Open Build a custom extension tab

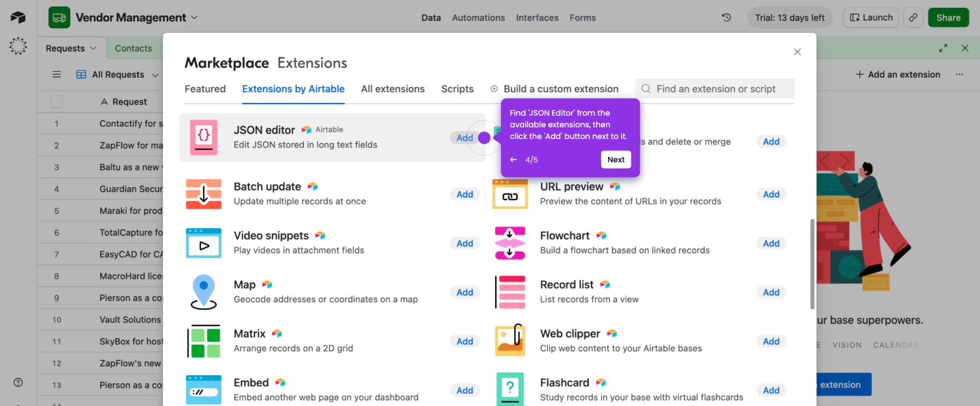point(554,89)
